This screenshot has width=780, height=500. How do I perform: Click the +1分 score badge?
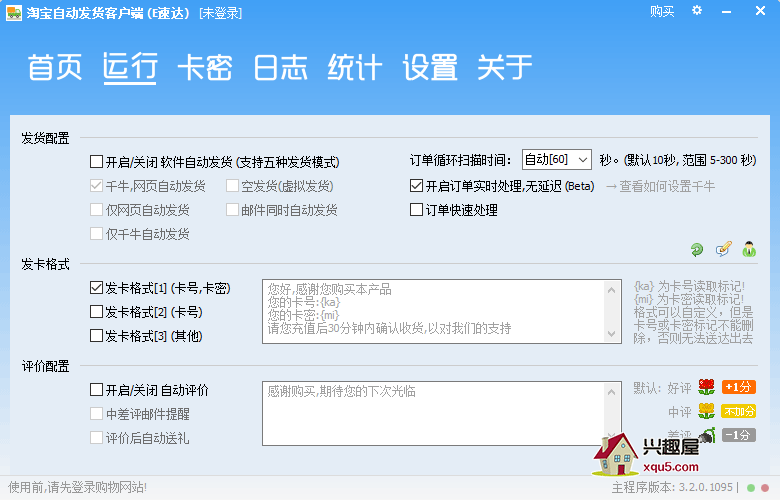[x=739, y=387]
